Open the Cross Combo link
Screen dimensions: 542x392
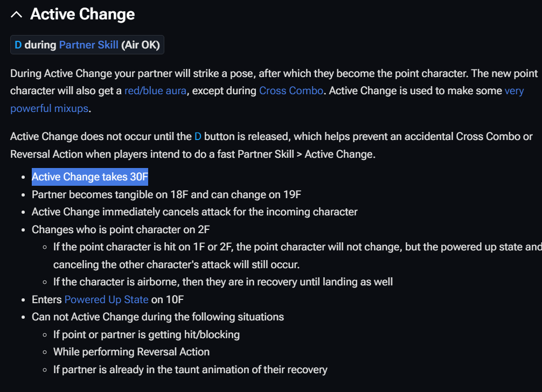click(291, 90)
